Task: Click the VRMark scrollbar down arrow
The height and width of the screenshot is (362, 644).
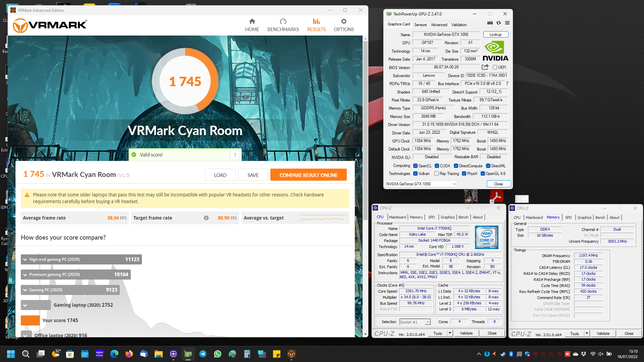Action: [x=365, y=334]
